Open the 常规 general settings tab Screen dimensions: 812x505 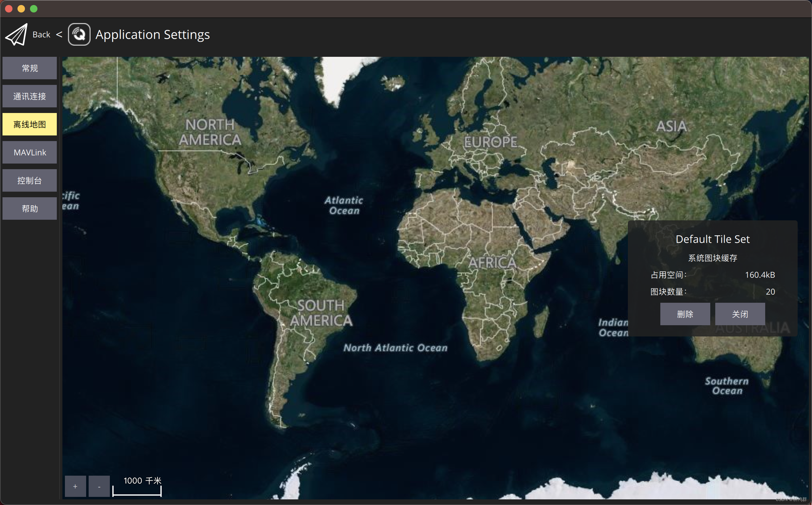tap(30, 68)
